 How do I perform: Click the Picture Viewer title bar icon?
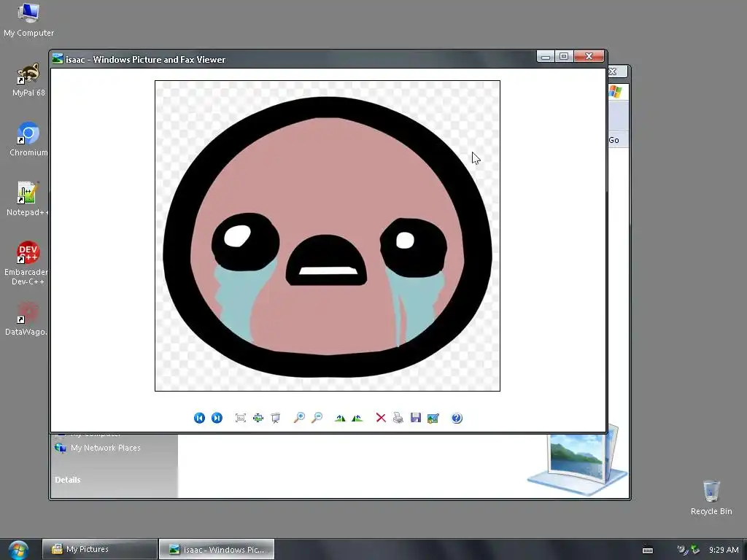tap(58, 58)
